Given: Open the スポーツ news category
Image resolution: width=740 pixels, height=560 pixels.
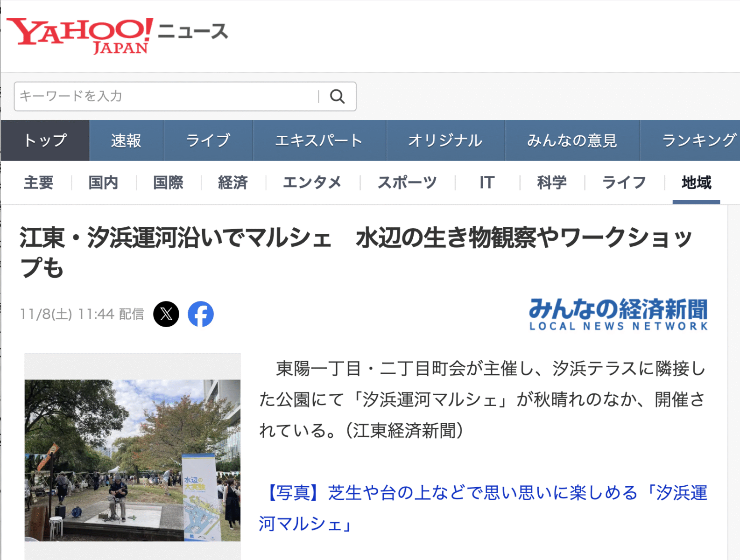Looking at the screenshot, I should tap(407, 182).
